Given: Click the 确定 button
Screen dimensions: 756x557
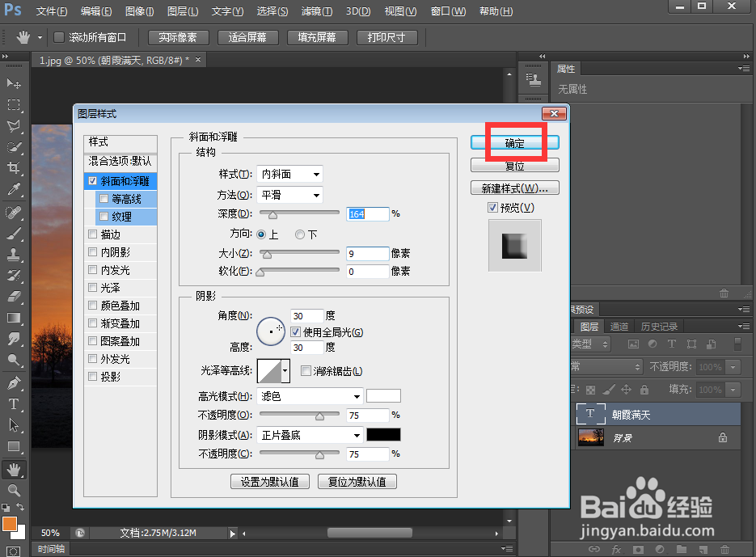Looking at the screenshot, I should click(x=515, y=141).
